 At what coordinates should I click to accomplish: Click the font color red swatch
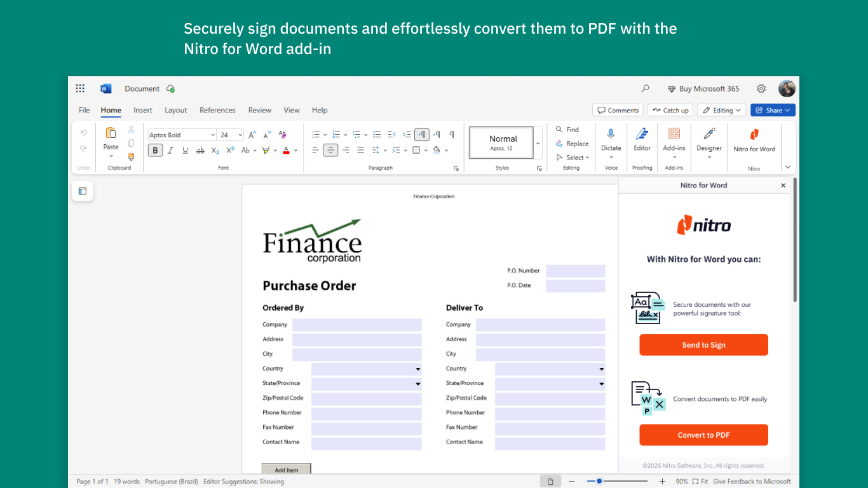tap(286, 151)
